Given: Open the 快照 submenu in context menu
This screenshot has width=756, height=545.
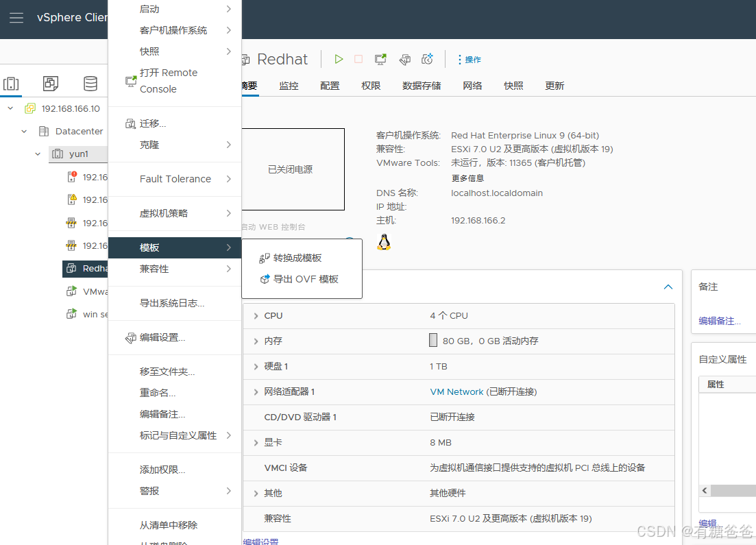Looking at the screenshot, I should pyautogui.click(x=175, y=51).
